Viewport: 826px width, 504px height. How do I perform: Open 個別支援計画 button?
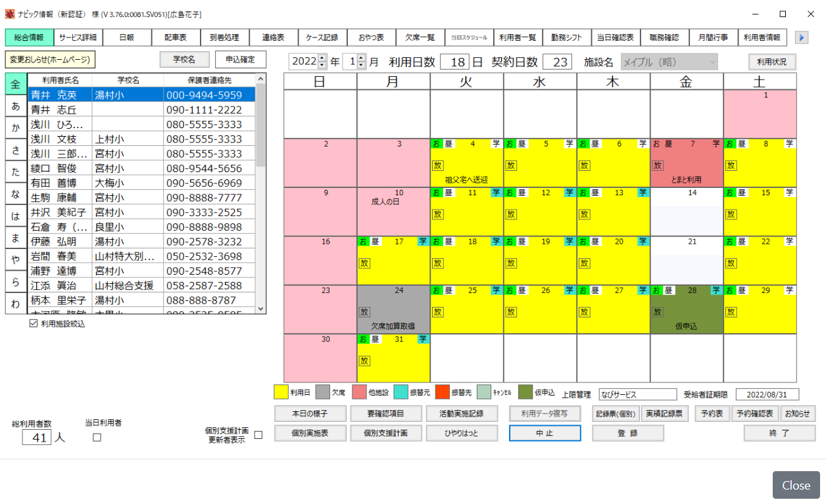click(385, 433)
